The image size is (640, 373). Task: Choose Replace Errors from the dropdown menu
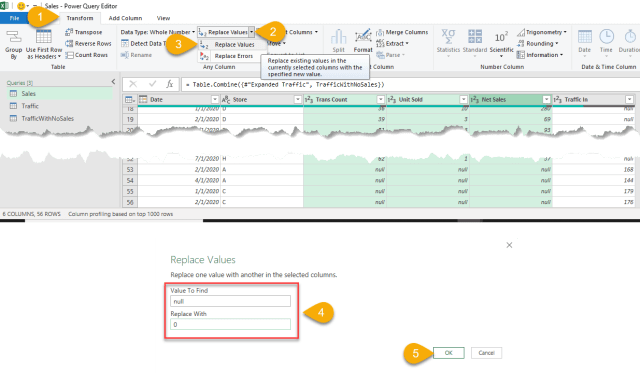[x=233, y=56]
